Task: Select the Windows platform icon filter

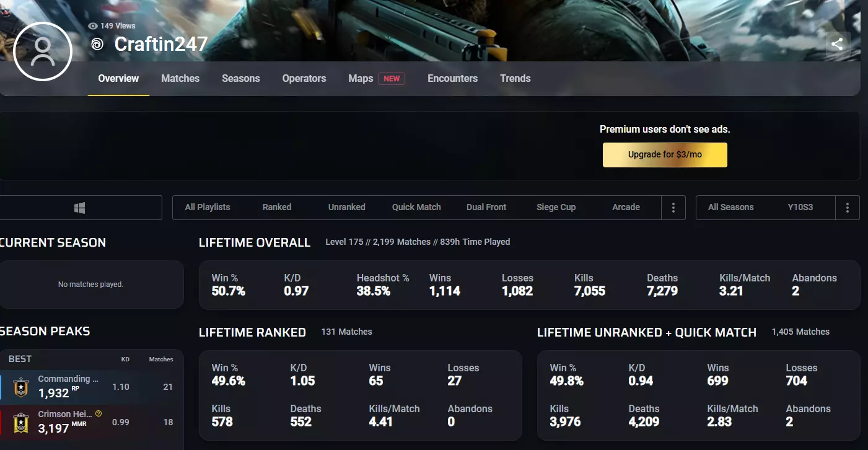Action: [79, 208]
